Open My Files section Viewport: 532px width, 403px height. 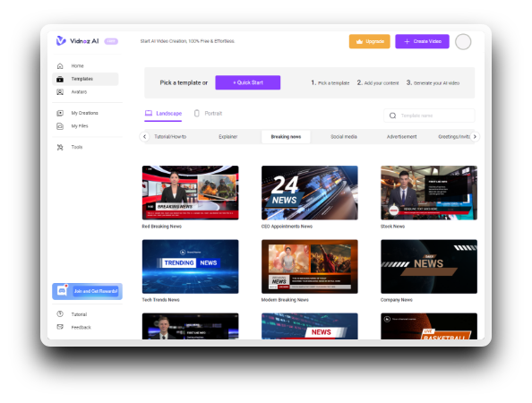(85, 126)
